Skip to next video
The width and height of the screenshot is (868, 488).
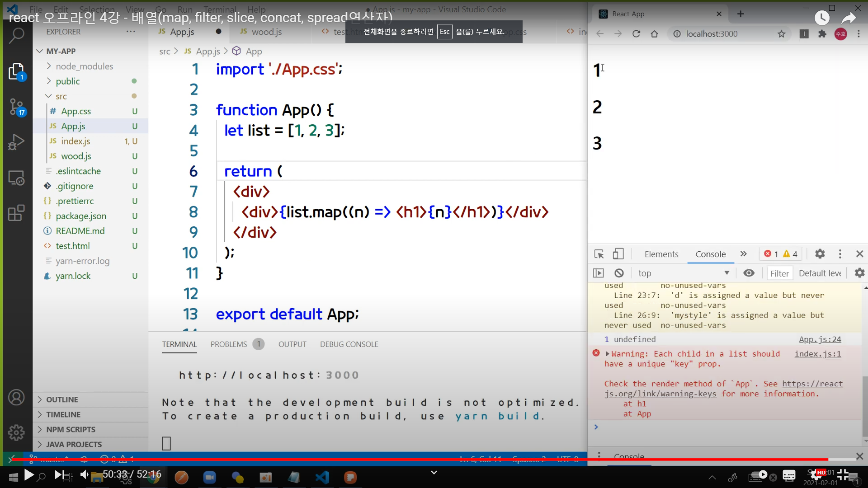click(59, 475)
